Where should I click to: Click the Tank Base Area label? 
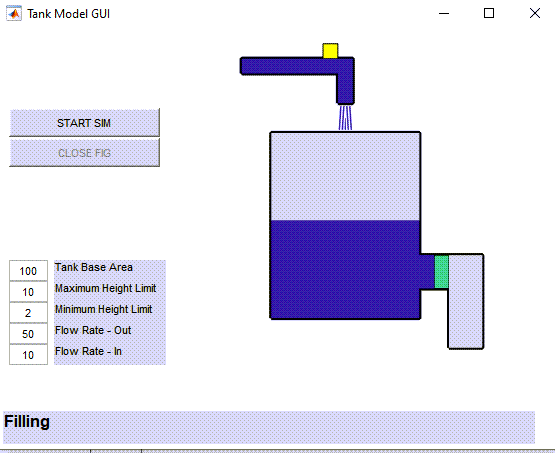tap(94, 267)
